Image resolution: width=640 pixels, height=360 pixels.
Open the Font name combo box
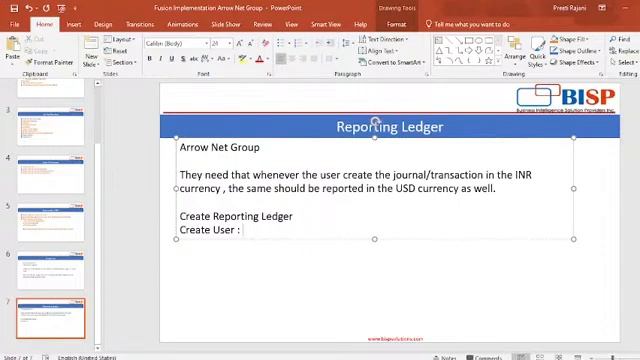point(177,43)
